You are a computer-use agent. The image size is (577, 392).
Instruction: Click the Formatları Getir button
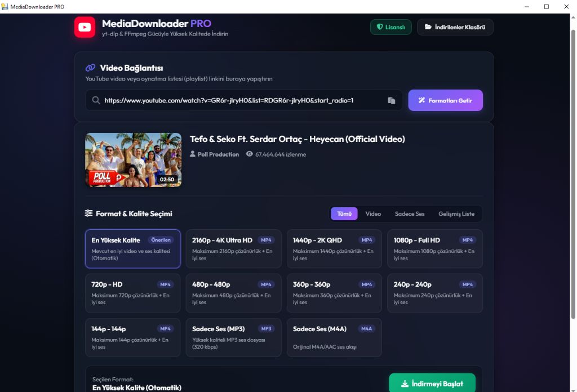445,100
